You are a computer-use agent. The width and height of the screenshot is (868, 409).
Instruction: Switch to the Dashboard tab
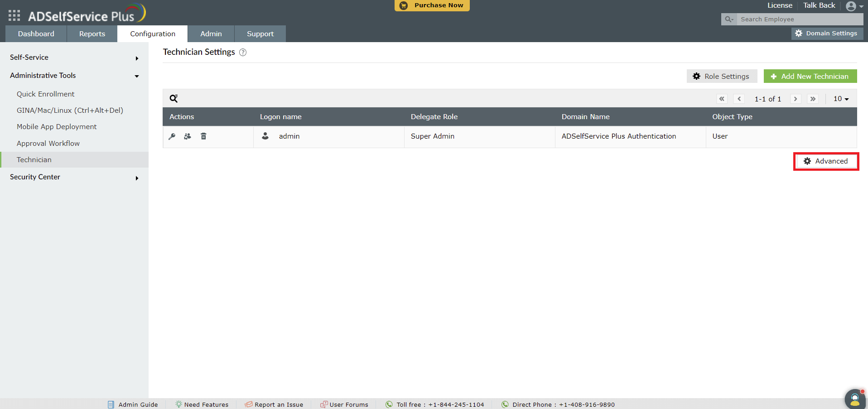click(36, 34)
